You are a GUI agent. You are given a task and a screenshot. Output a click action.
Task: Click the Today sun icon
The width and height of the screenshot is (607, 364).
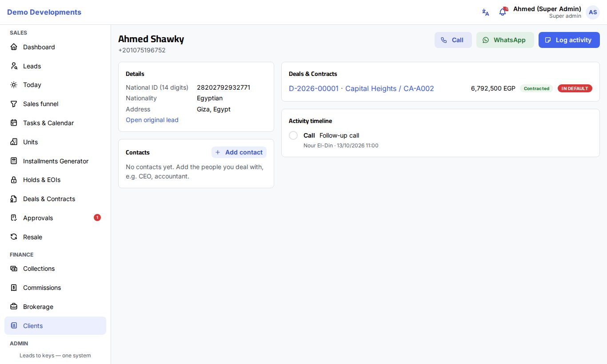(x=14, y=85)
